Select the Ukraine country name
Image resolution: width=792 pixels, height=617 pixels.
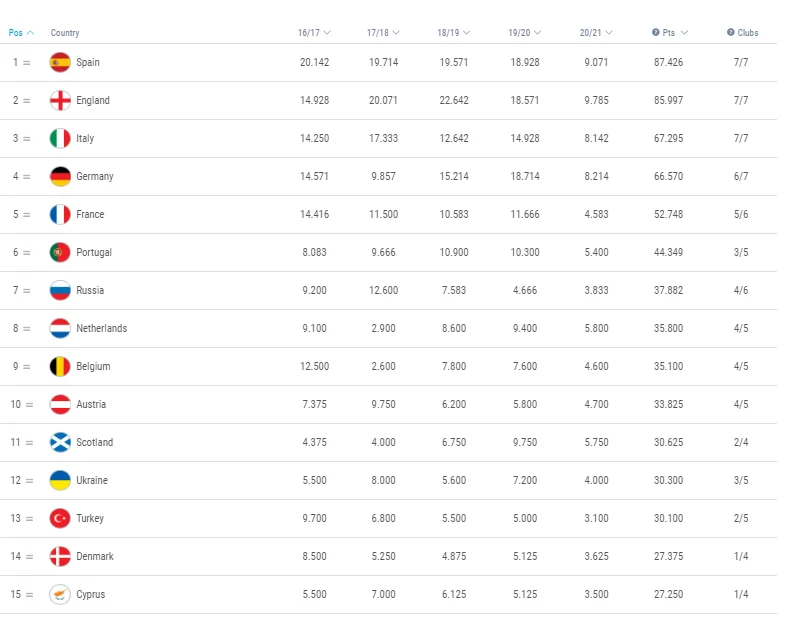[x=92, y=480]
